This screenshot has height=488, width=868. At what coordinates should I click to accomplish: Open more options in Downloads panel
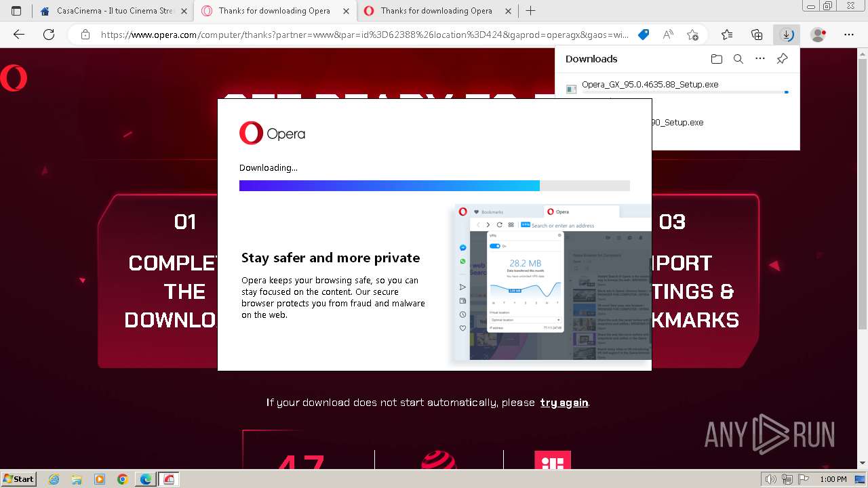(760, 59)
